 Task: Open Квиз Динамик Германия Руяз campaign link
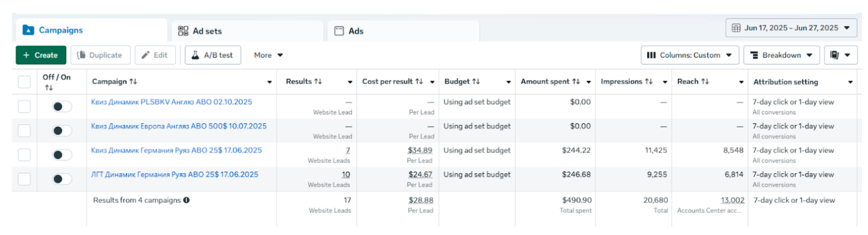point(176,151)
